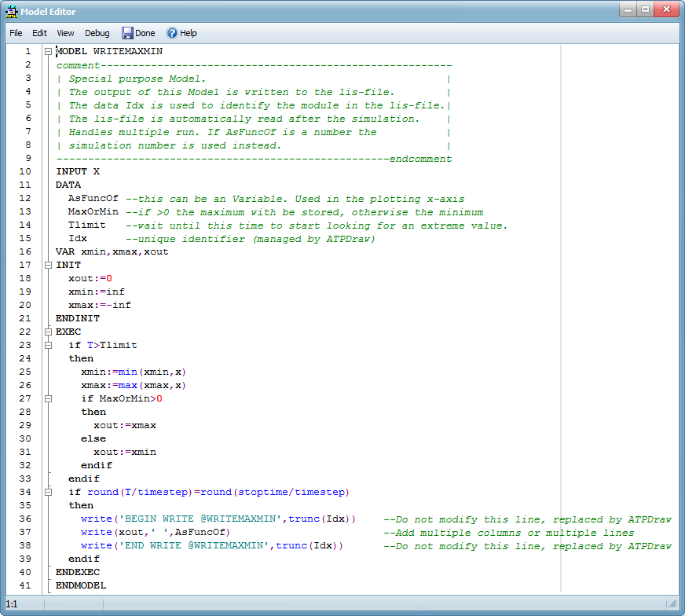This screenshot has width=685, height=616.
Task: Open the File menu
Action: click(x=16, y=33)
